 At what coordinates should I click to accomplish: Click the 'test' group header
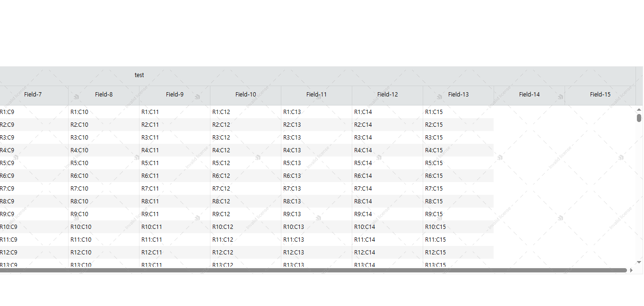tap(139, 75)
